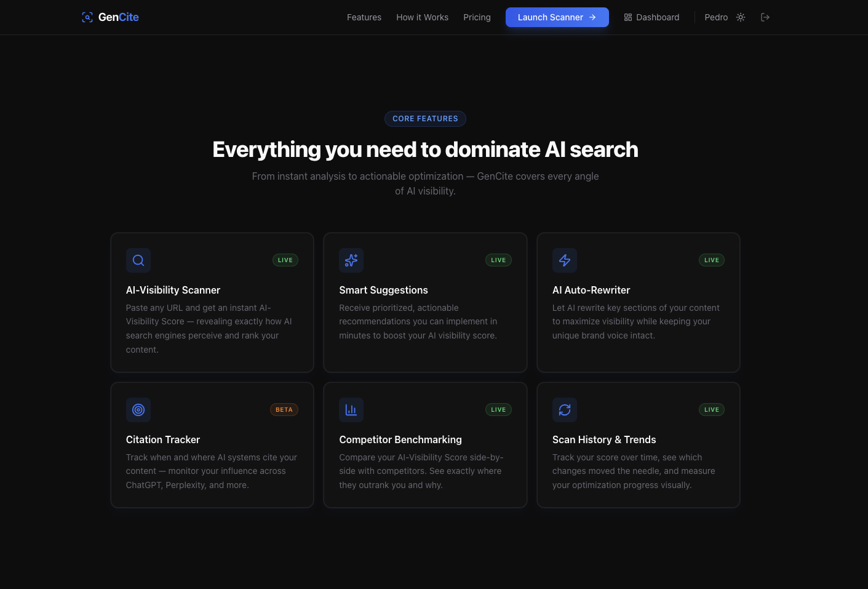
Task: Click the 'Everything you need to dominate' heading
Action: [425, 150]
